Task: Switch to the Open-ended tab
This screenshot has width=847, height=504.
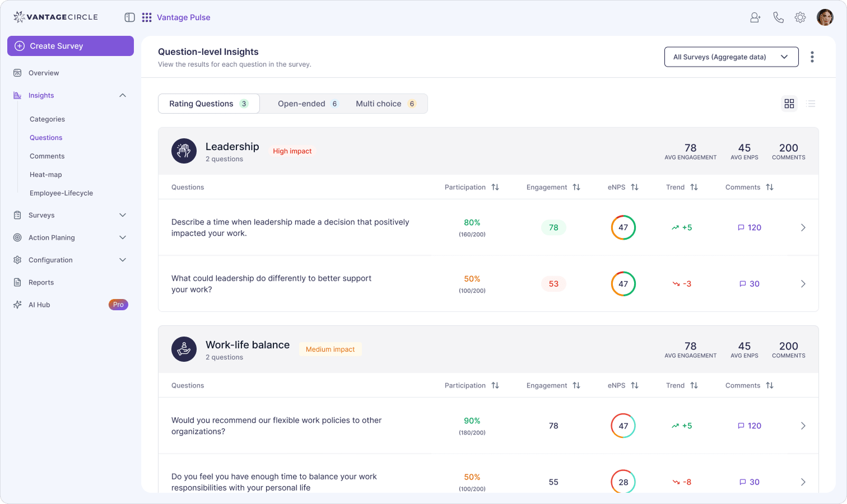Action: pyautogui.click(x=307, y=104)
